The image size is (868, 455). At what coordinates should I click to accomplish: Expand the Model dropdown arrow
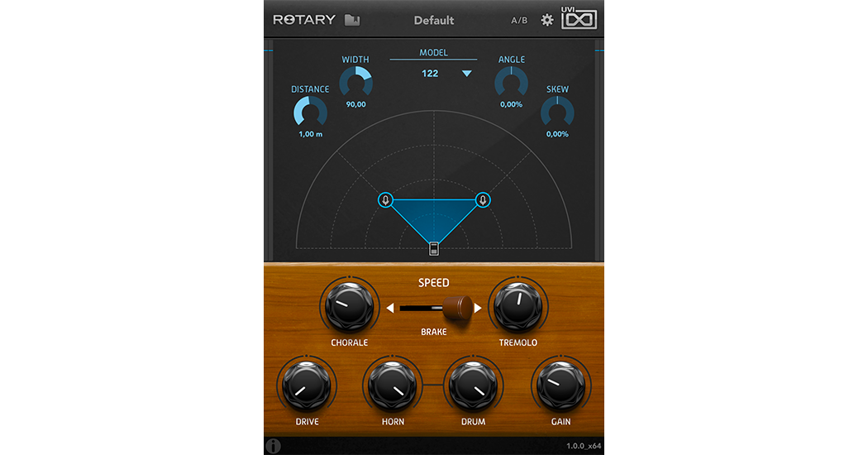pos(467,74)
